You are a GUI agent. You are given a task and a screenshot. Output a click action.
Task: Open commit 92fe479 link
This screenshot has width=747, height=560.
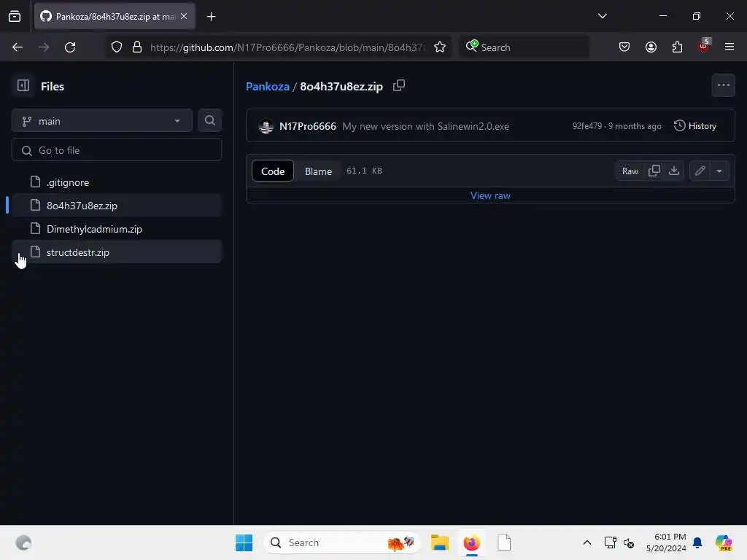pyautogui.click(x=587, y=125)
